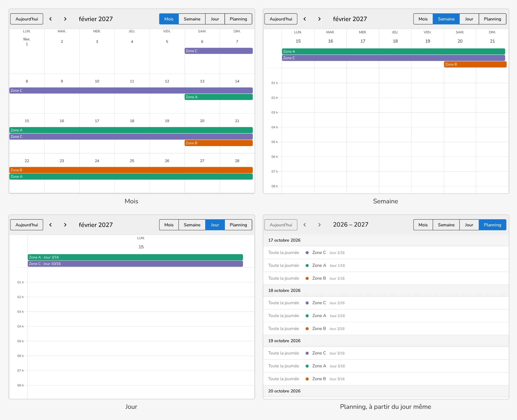The width and height of the screenshot is (517, 420).
Task: Select Mois tab in the Jour calendar
Action: (x=169, y=225)
